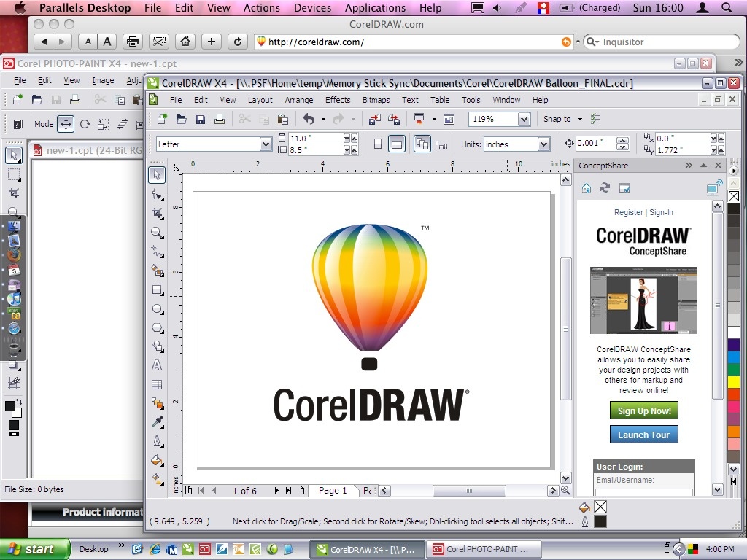The height and width of the screenshot is (560, 747).
Task: Open the Bitmaps menu
Action: tap(376, 100)
